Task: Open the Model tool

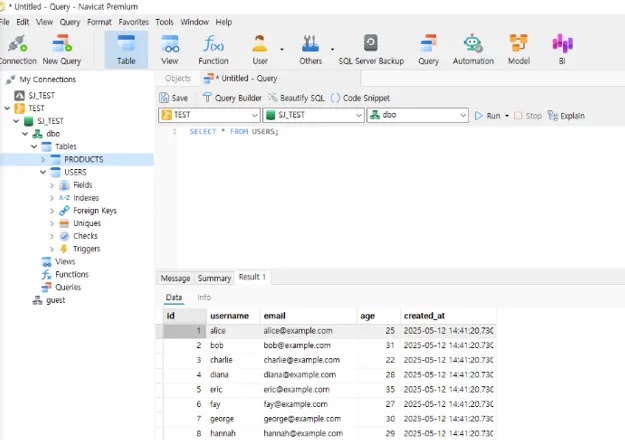Action: 519,50
